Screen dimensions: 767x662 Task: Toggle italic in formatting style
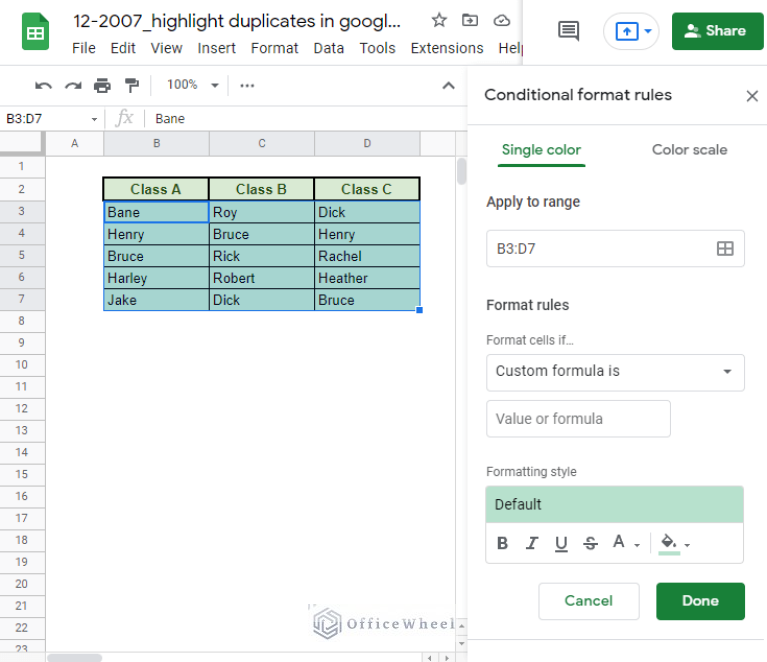pos(532,543)
